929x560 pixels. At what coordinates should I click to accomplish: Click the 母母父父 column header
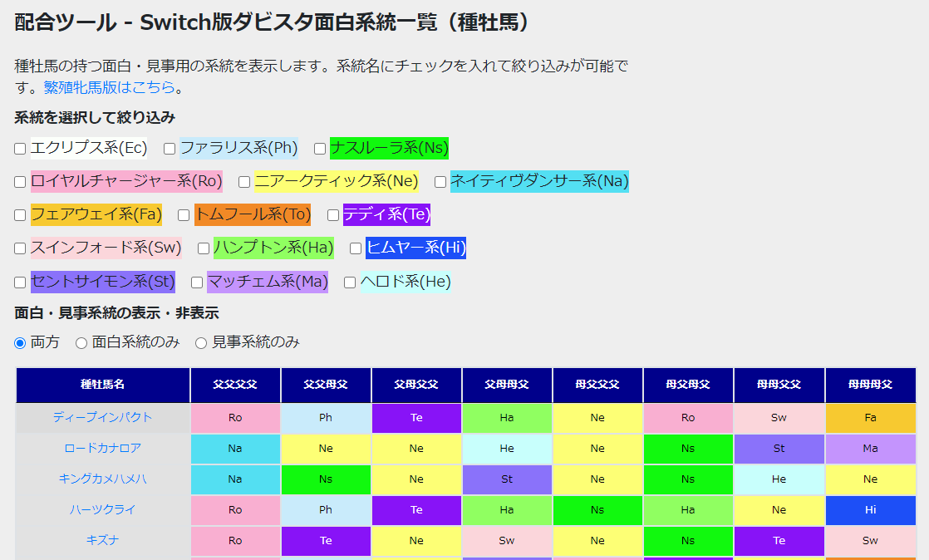tap(779, 386)
